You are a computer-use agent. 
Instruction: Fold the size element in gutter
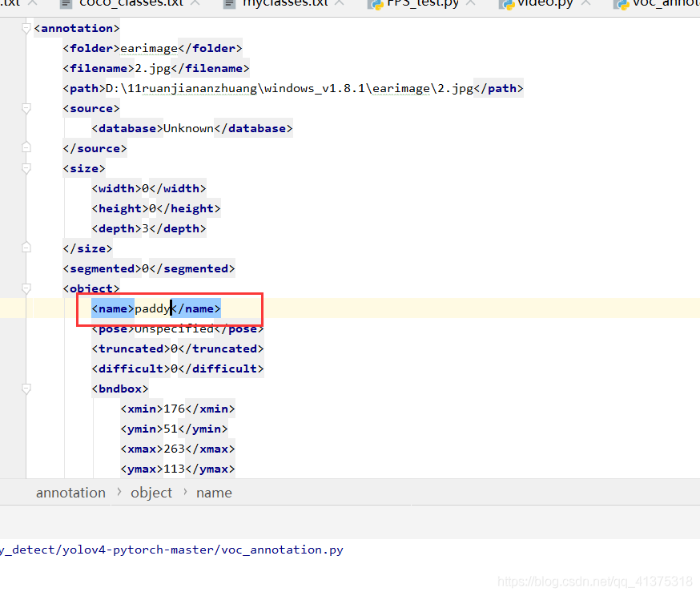[26, 168]
